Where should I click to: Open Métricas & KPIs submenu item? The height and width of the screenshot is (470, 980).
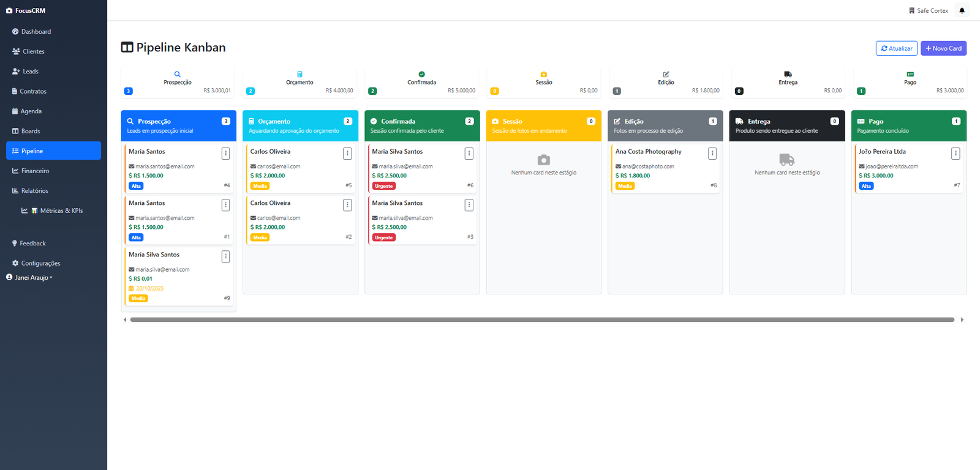point(61,211)
